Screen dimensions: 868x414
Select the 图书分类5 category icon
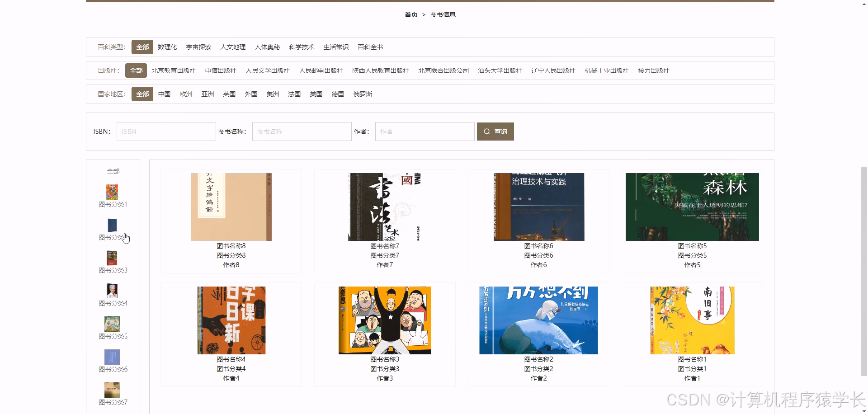click(112, 324)
